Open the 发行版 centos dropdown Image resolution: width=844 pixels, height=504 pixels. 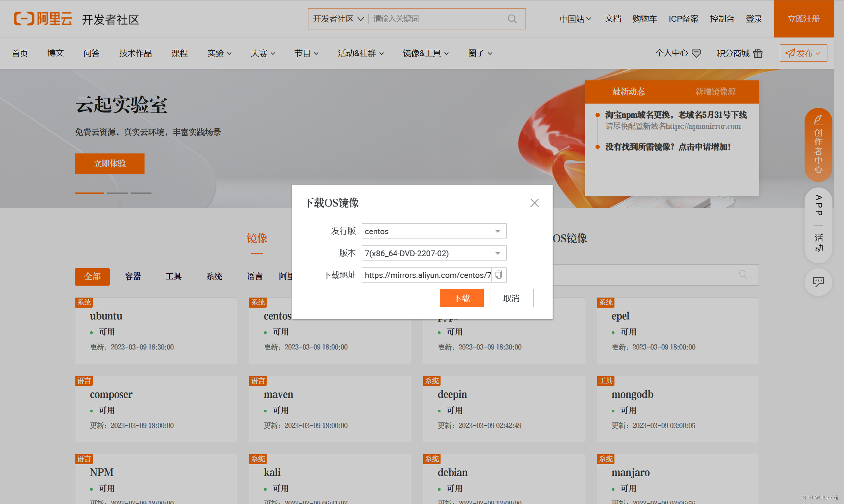(434, 231)
